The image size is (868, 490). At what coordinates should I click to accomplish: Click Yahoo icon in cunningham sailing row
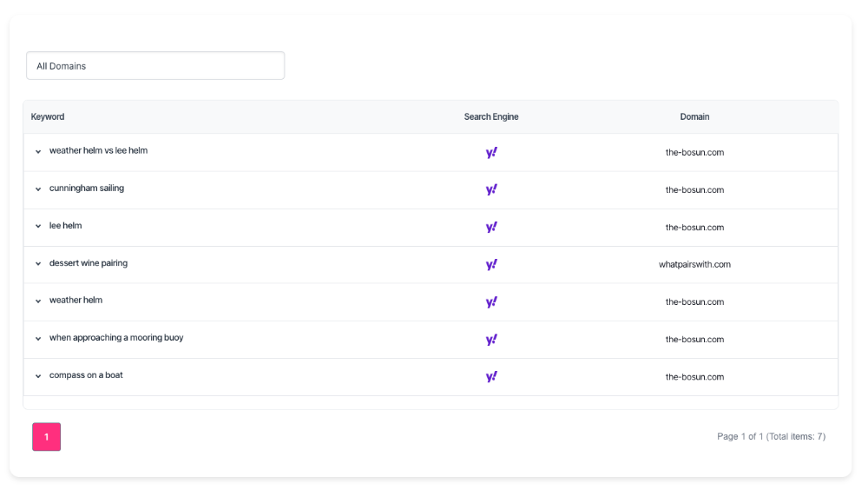coord(491,189)
